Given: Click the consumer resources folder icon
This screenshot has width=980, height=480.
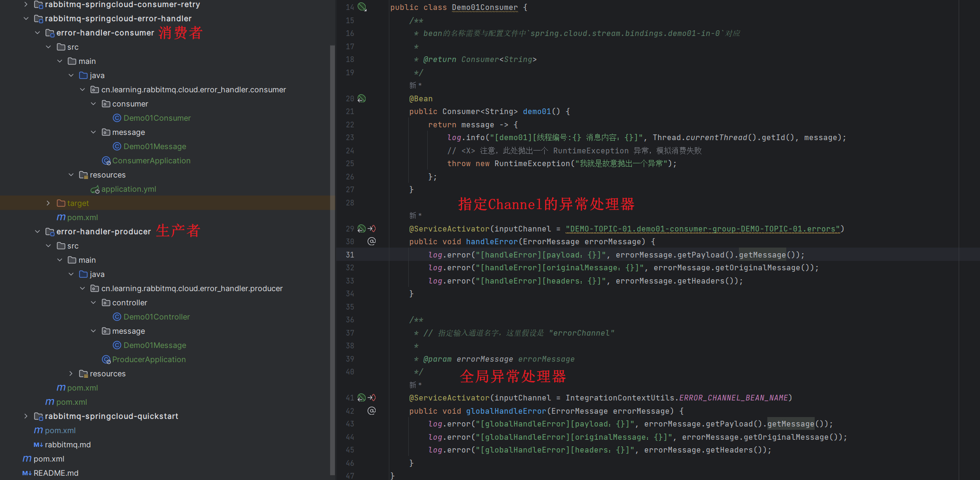Looking at the screenshot, I should pos(83,175).
